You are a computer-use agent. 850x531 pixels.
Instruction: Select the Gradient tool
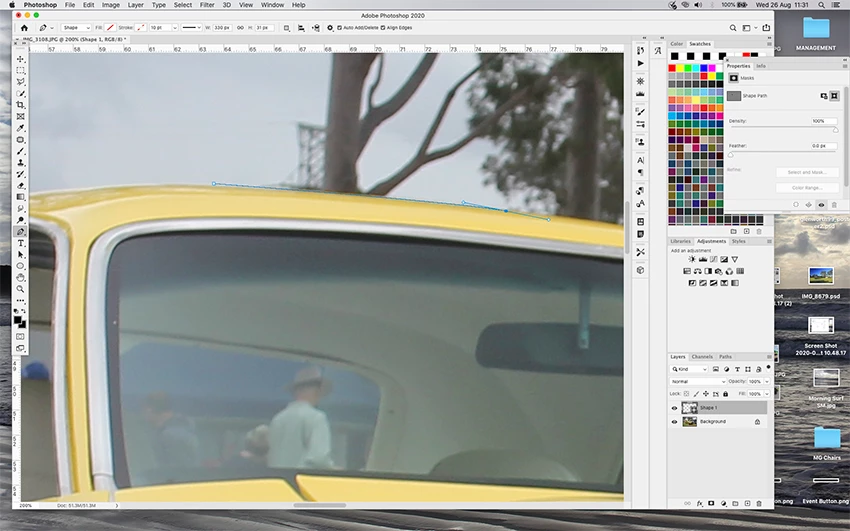coord(21,197)
